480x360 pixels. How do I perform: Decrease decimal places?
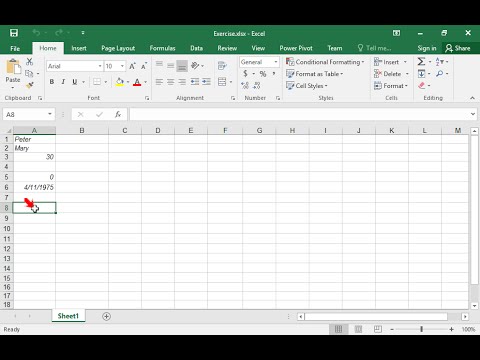(x=257, y=86)
